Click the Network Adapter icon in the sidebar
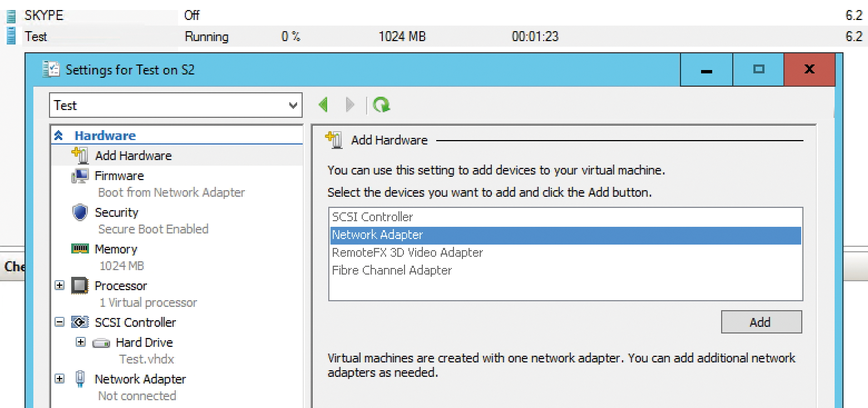The image size is (868, 408). [x=80, y=379]
